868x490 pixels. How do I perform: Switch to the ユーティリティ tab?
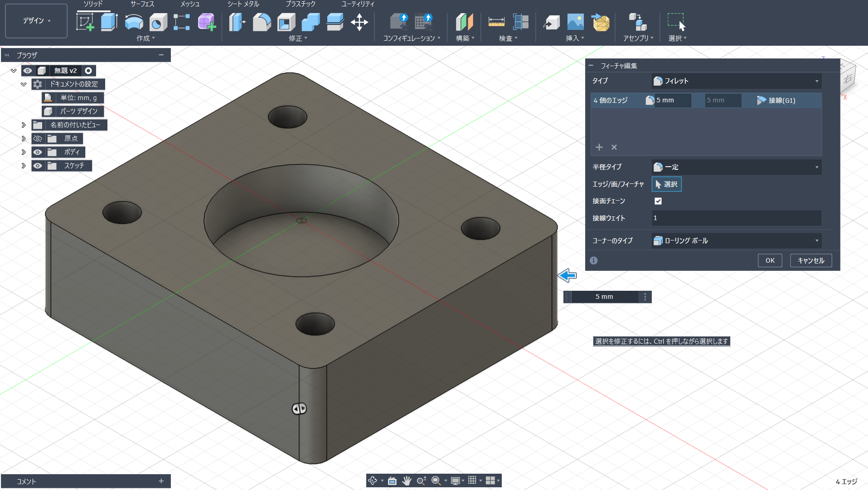(x=358, y=4)
